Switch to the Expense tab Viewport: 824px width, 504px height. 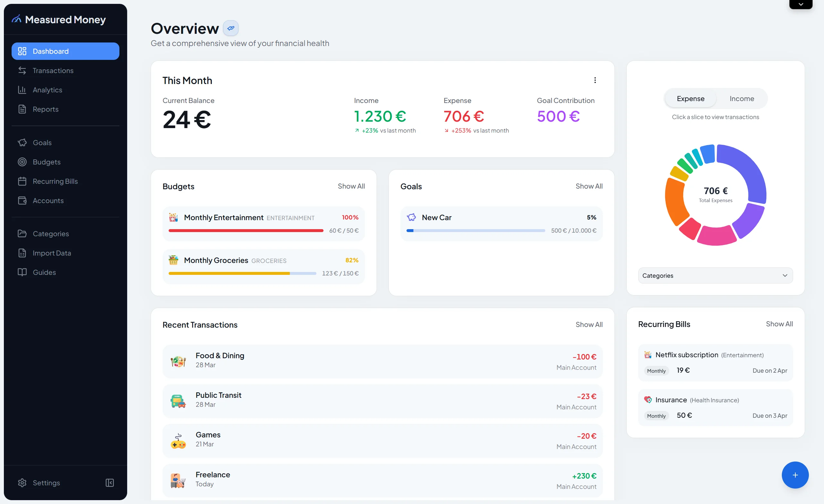[690, 98]
